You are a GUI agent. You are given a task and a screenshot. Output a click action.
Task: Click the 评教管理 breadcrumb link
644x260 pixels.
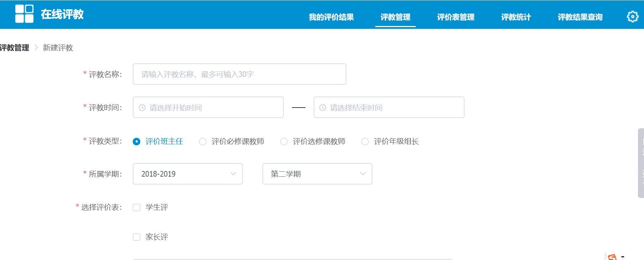pos(15,48)
